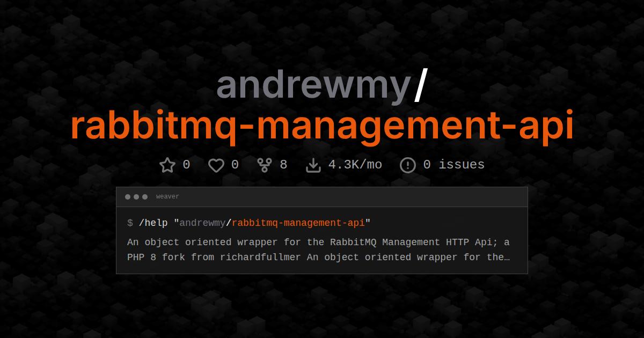Click the download icon next to 4.3K/mo
Viewport: 644px width, 338px height.
[x=314, y=165]
